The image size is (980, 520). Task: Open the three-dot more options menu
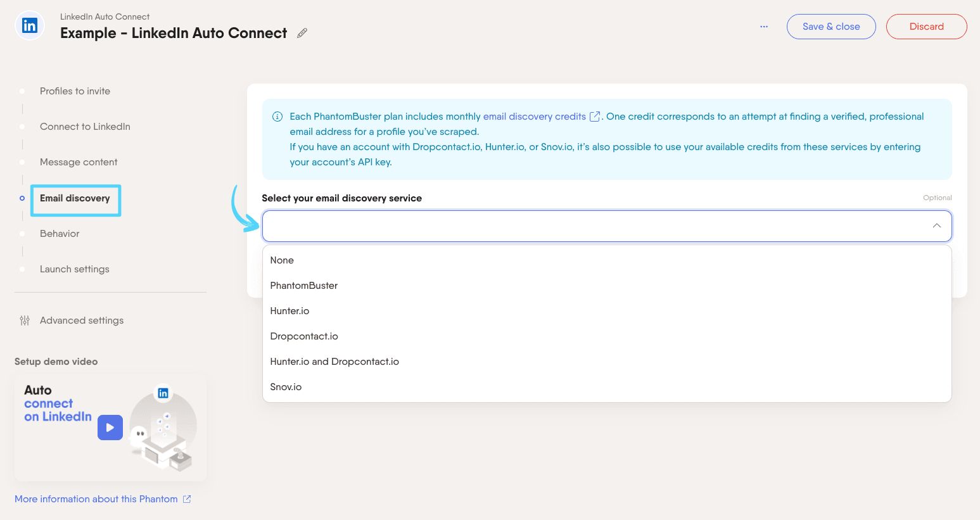764,27
